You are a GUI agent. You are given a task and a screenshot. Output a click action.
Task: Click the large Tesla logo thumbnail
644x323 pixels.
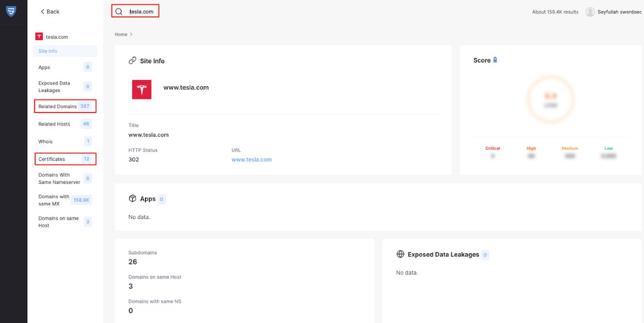pos(142,89)
